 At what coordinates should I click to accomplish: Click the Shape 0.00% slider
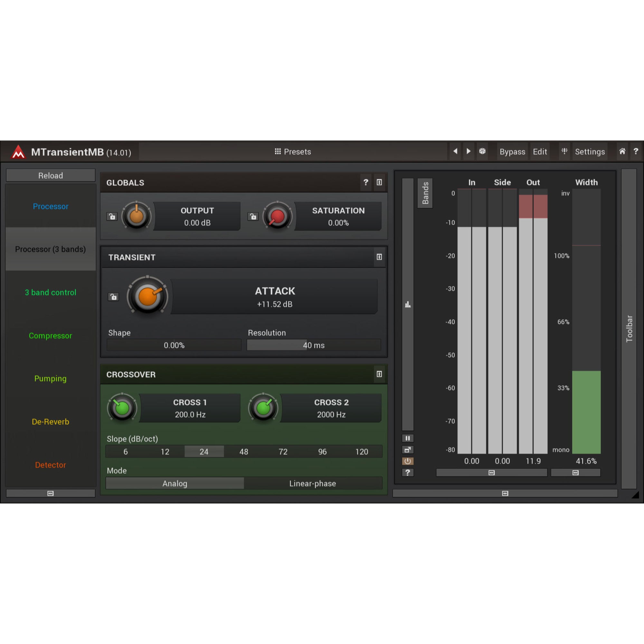[x=174, y=345]
